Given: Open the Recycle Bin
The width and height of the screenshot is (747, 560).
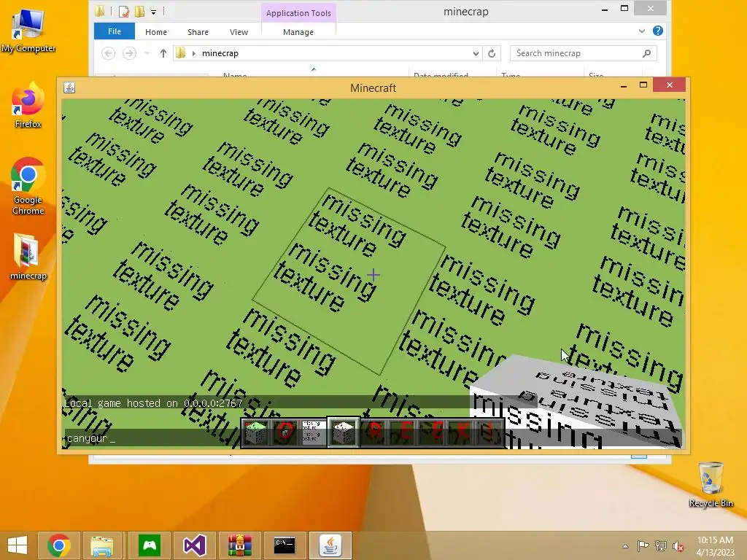Looking at the screenshot, I should [x=711, y=485].
